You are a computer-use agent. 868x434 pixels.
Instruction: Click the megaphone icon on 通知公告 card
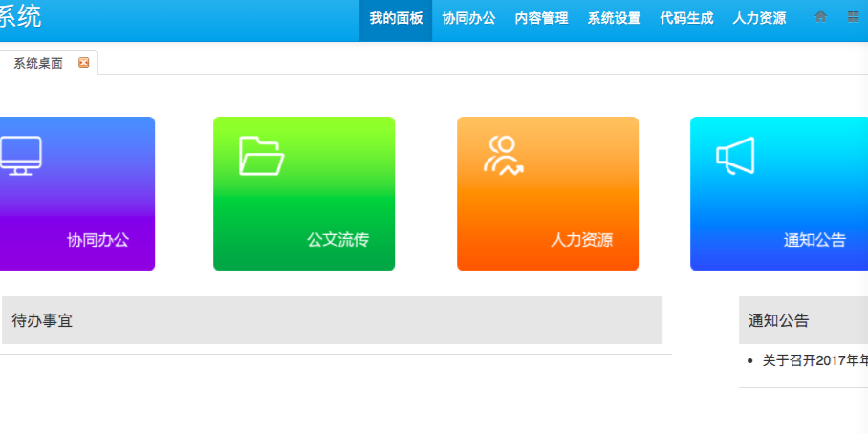point(736,157)
